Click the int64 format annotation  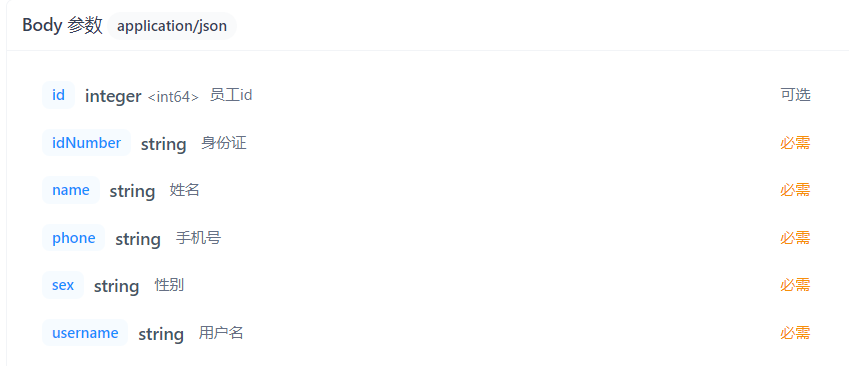(x=173, y=97)
